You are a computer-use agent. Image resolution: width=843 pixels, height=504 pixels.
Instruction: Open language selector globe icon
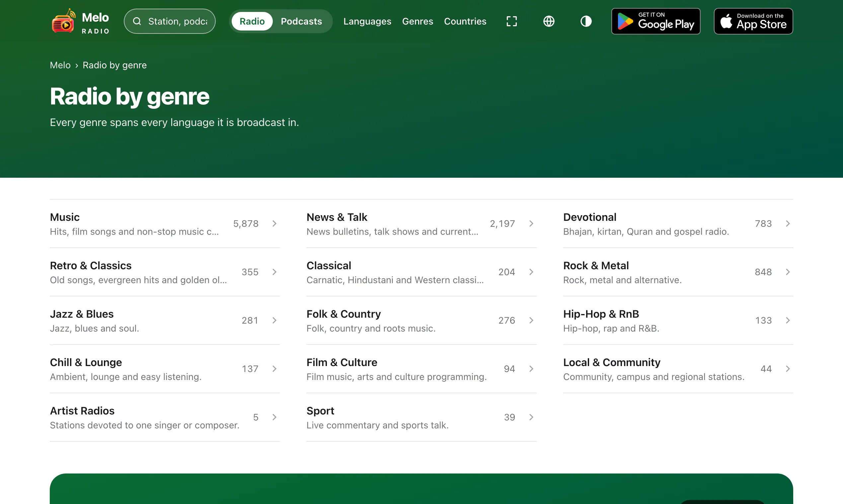(549, 22)
